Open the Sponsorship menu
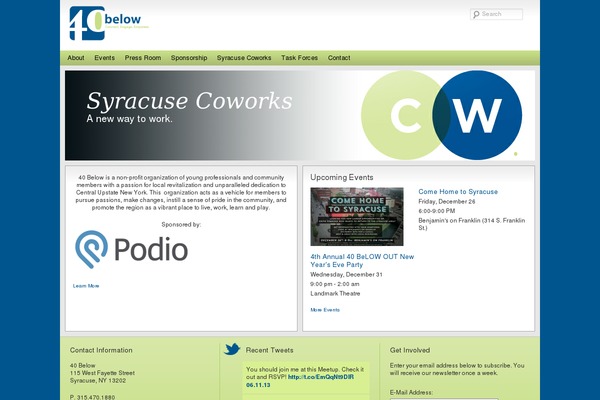The width and height of the screenshot is (600, 400). 189,58
